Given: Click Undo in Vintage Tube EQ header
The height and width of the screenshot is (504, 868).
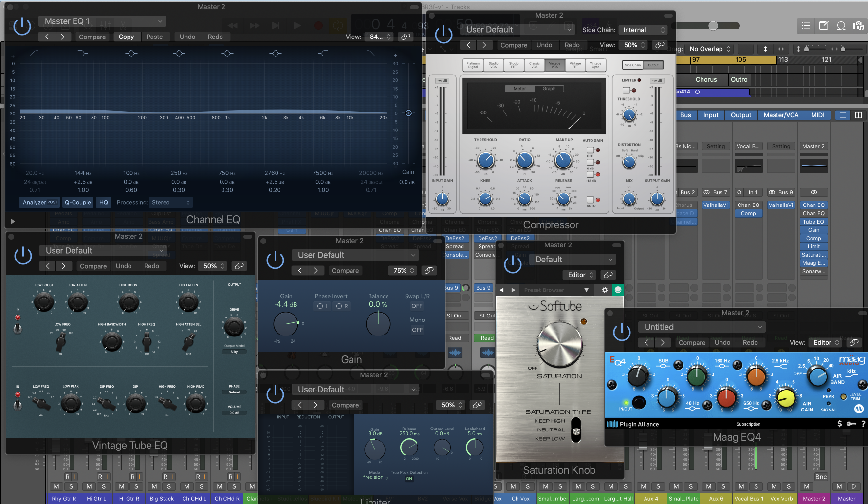Looking at the screenshot, I should point(124,266).
